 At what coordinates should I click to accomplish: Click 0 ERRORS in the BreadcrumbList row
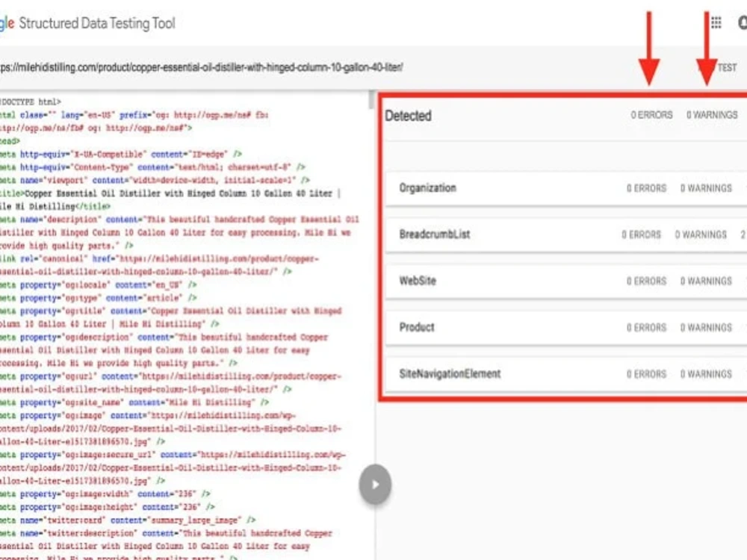tap(641, 234)
